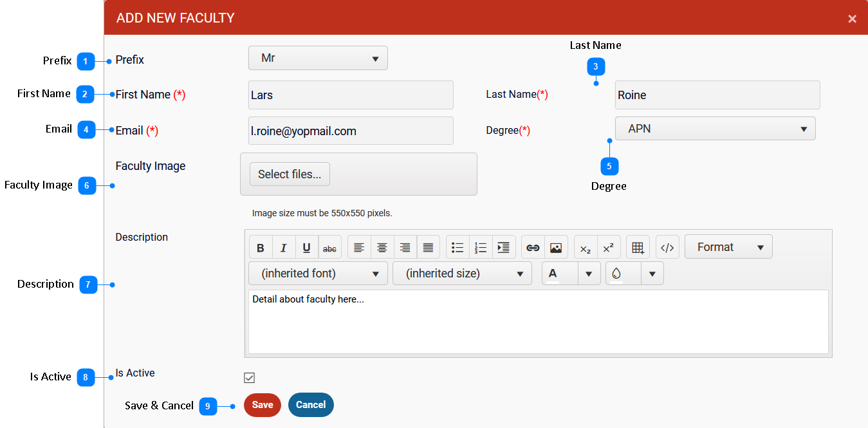The width and height of the screenshot is (868, 428).
Task: Uncheck the Is Active checkbox
Action: coord(250,378)
